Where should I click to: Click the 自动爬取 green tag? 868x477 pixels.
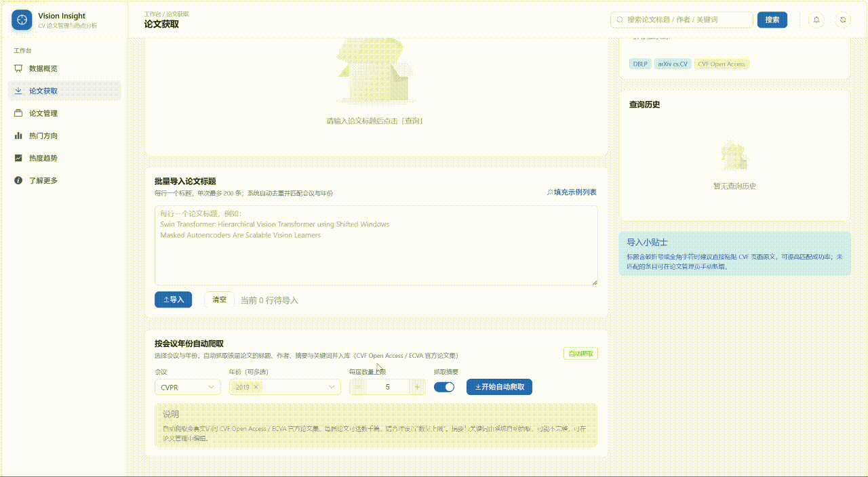tap(580, 354)
